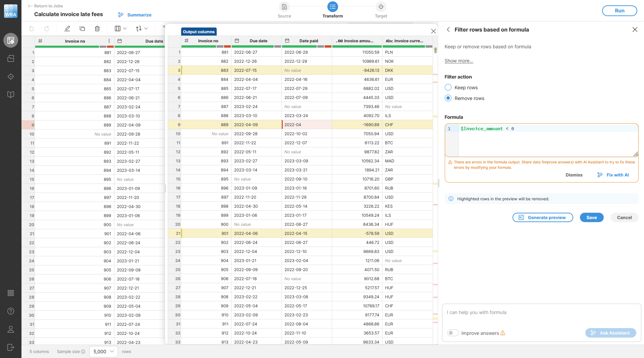The image size is (644, 358).
Task: Open the help question mark icon
Action: pos(11,311)
